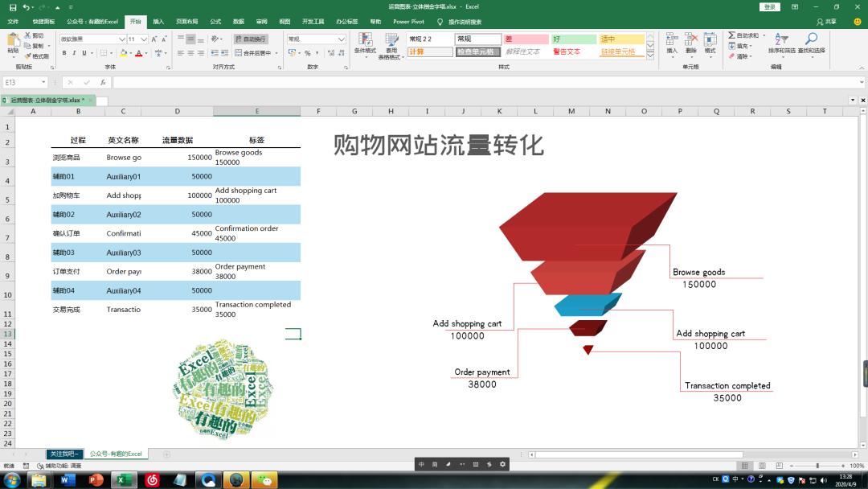Screen dimensions: 868x489
Task: Launch Word from the taskbar
Action: pyautogui.click(x=66, y=480)
